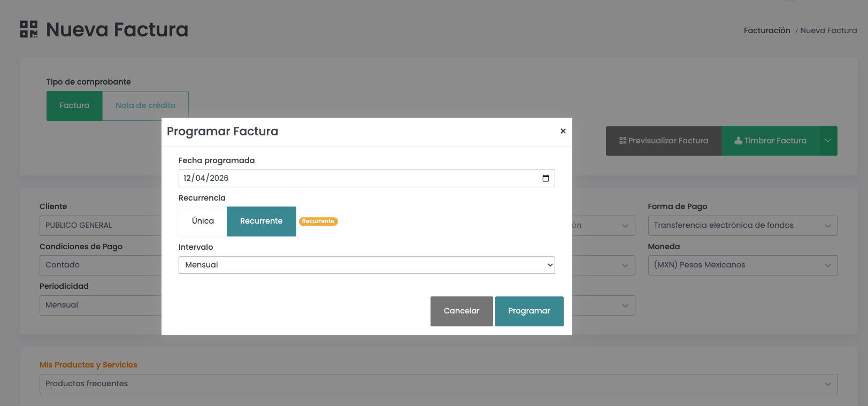Open the Productos frecuentes dropdown

(439, 384)
